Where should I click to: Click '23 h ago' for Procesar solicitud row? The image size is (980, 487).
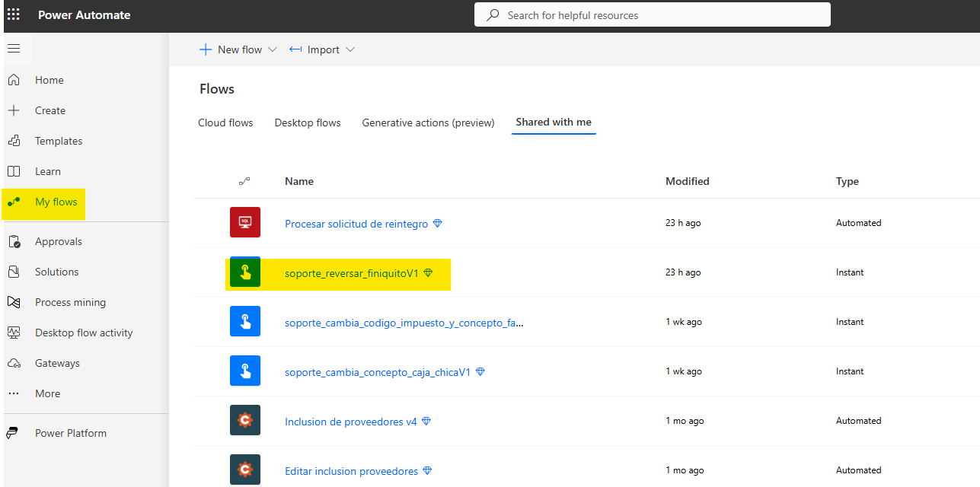[x=683, y=223]
